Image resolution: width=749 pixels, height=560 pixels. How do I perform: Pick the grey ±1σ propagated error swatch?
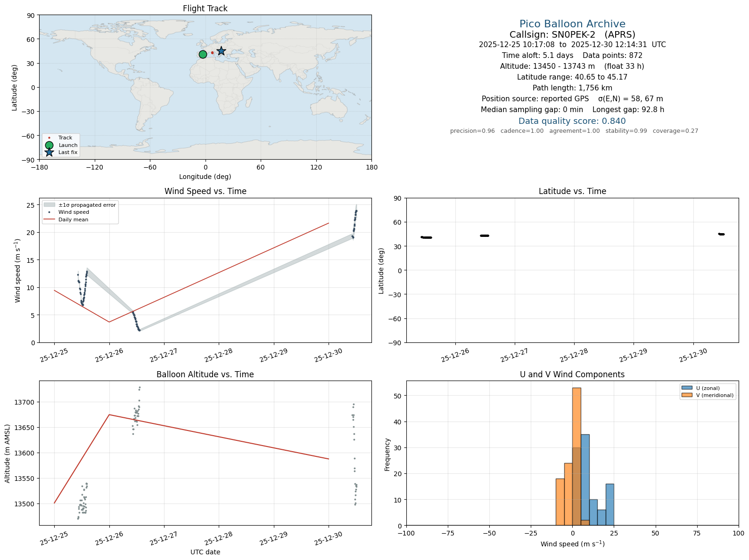coord(49,205)
